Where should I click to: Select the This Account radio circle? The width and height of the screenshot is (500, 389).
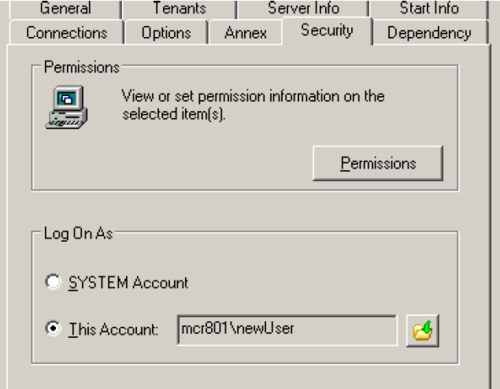(x=53, y=329)
